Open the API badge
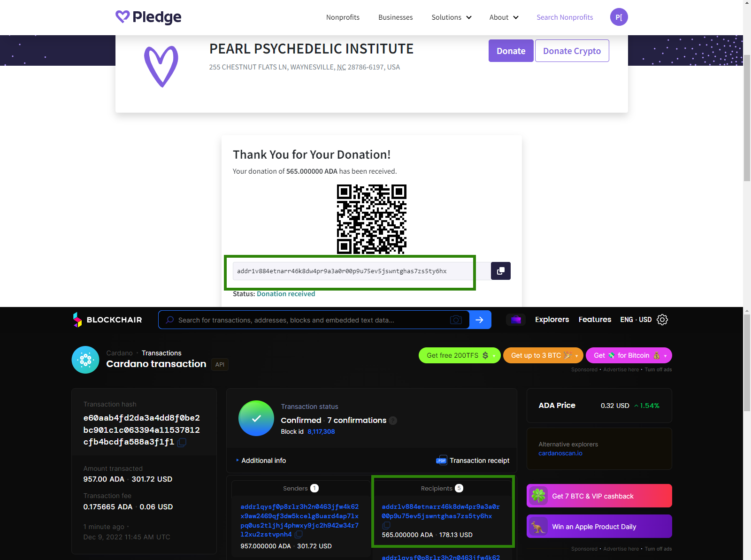 click(220, 364)
